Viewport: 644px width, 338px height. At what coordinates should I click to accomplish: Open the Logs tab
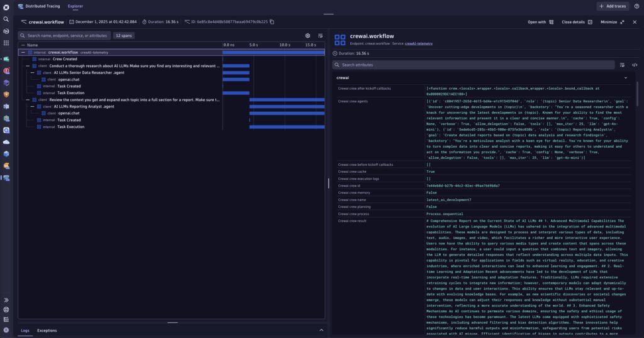[25, 330]
